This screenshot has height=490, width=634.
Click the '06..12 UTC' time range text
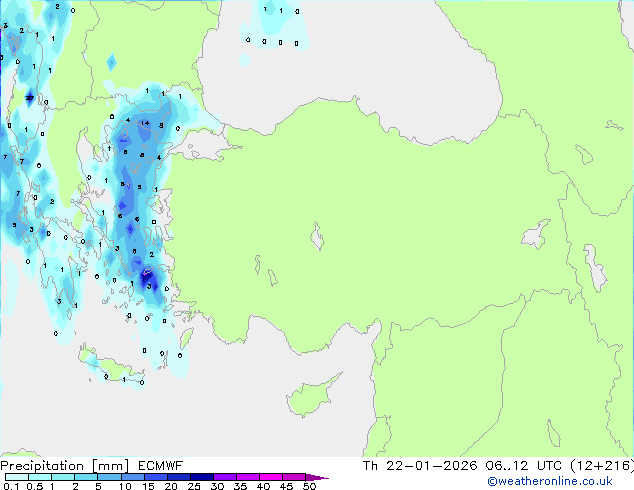pyautogui.click(x=524, y=466)
